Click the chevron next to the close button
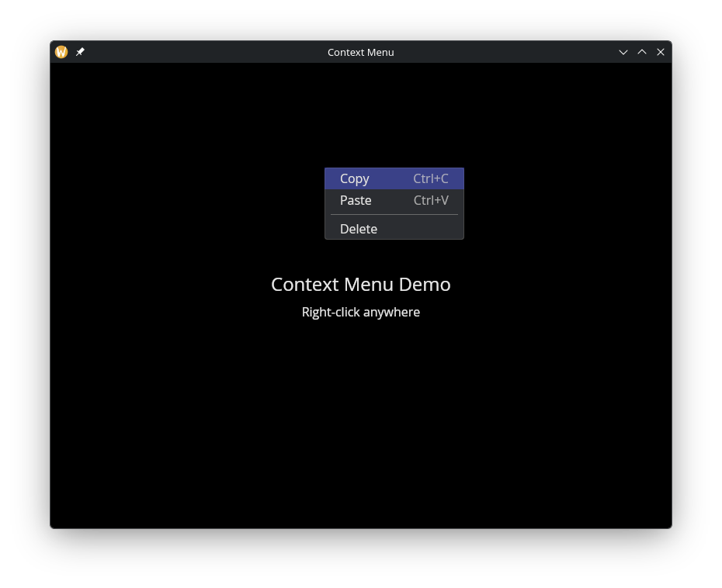Viewport: 722px width, 588px height. (x=642, y=52)
